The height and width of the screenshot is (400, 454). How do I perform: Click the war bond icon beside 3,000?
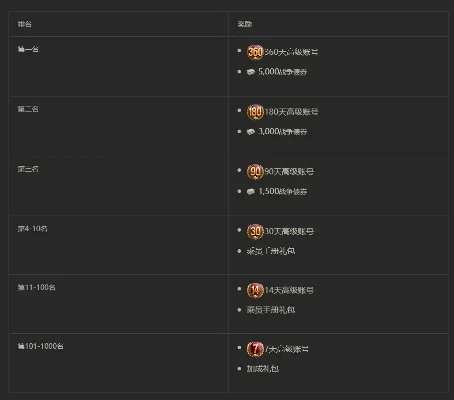pyautogui.click(x=251, y=132)
